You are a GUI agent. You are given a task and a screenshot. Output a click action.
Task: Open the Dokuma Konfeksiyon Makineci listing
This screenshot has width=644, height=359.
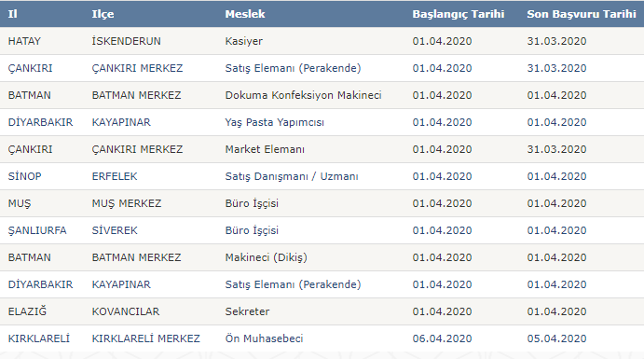pos(303,95)
